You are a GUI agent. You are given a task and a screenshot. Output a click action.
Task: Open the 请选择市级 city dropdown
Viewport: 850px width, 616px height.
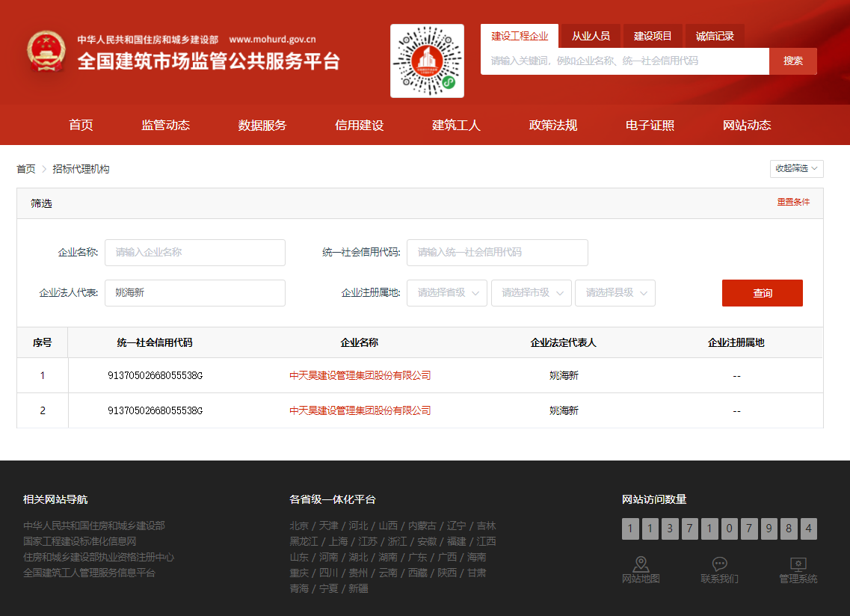click(x=531, y=293)
